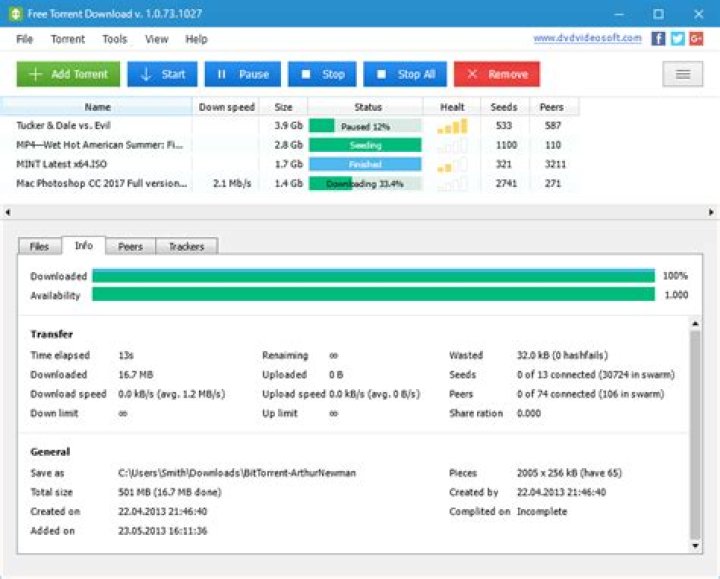Sort by Down speed column header

coord(226,107)
